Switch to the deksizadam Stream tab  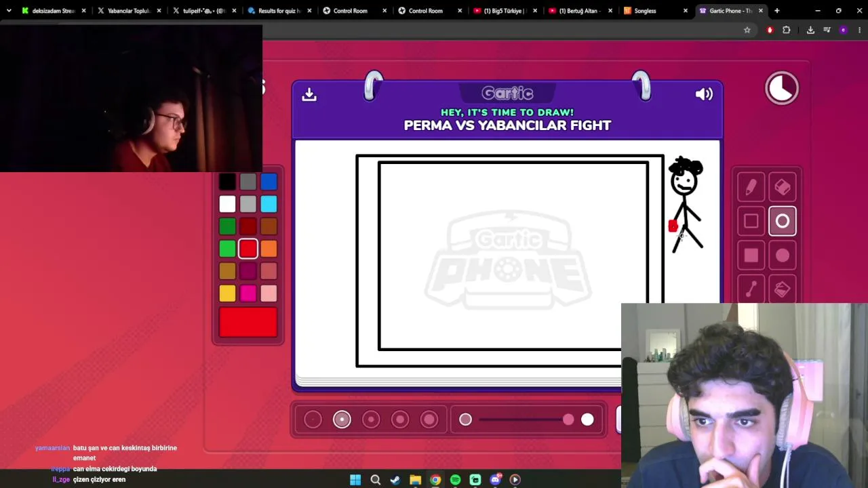[x=53, y=11]
